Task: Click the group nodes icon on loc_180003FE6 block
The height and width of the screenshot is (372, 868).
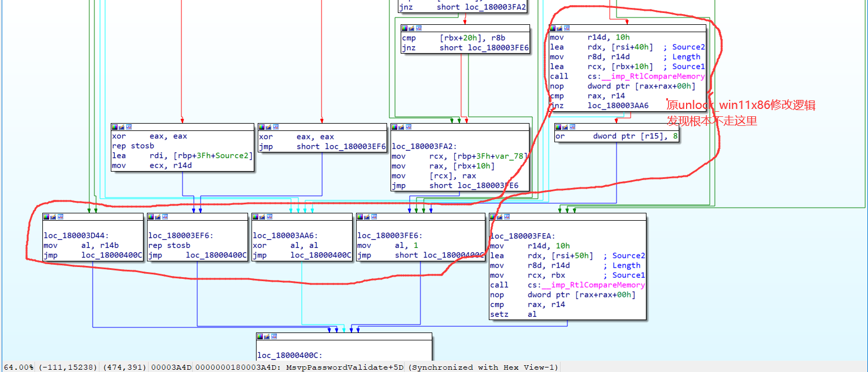Action: (x=373, y=217)
